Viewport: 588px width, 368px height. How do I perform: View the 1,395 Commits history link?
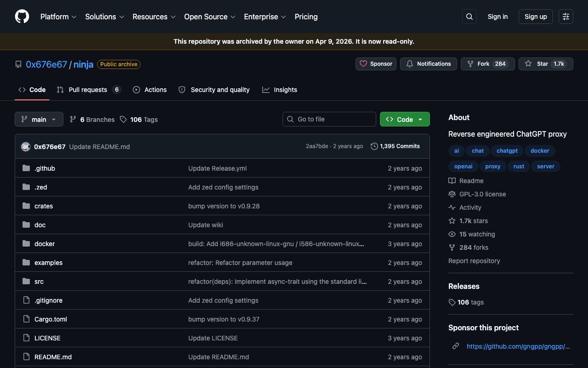tap(396, 146)
